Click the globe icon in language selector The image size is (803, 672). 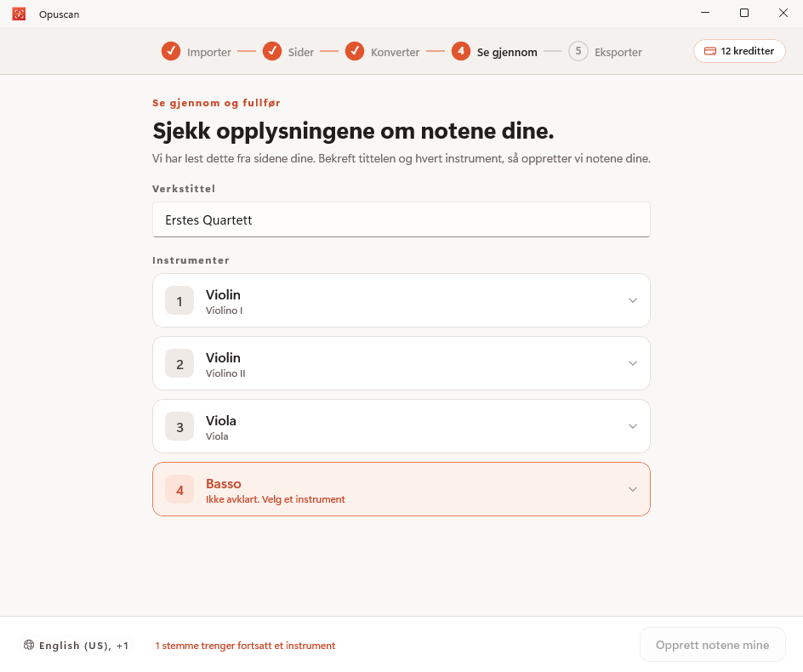29,645
